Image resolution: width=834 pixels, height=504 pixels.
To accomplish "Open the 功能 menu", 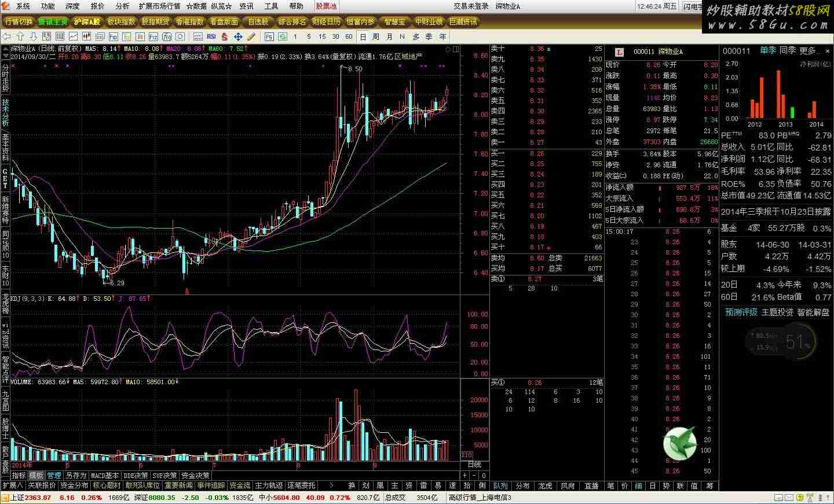I will (x=48, y=6).
